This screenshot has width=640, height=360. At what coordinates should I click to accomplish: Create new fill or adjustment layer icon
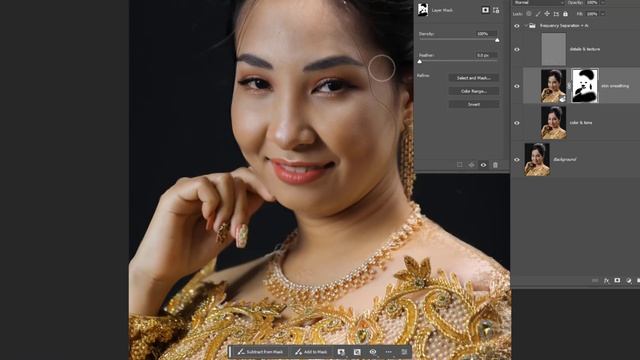point(628,280)
